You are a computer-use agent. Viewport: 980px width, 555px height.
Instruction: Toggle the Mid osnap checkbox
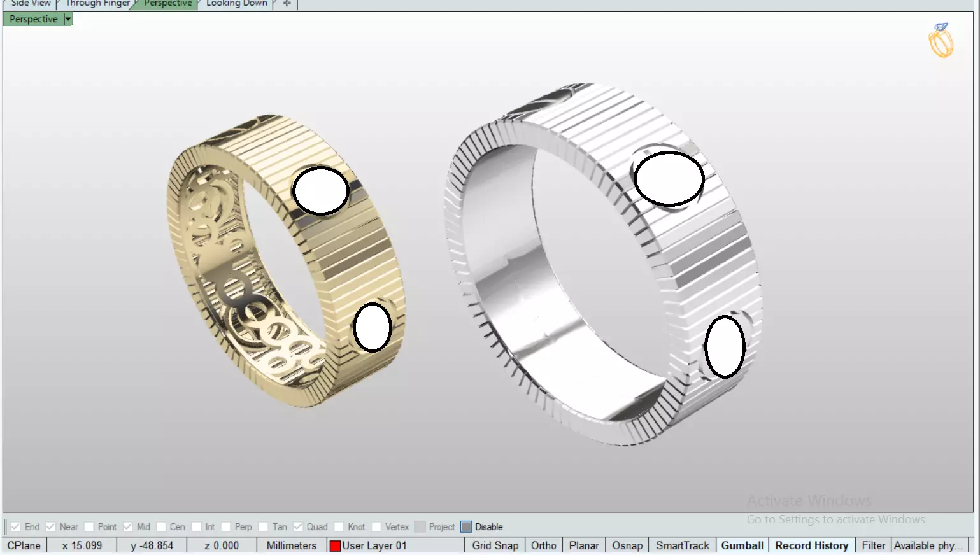(x=128, y=527)
